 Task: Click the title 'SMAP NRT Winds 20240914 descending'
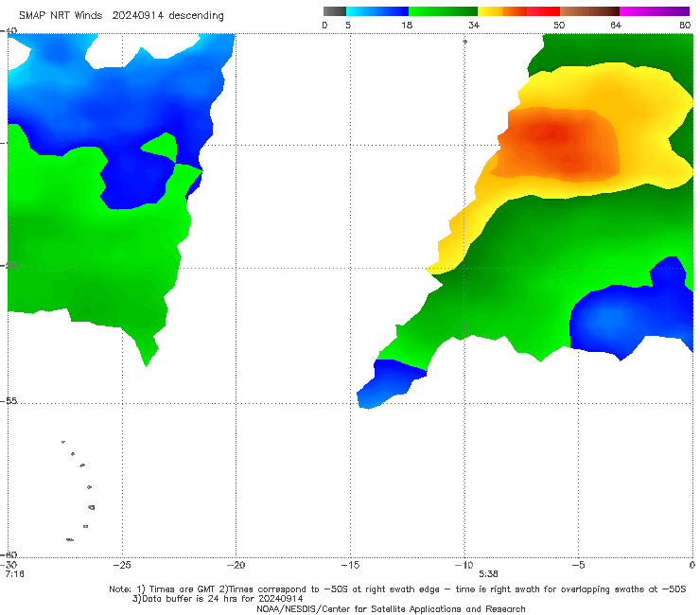[x=121, y=15]
